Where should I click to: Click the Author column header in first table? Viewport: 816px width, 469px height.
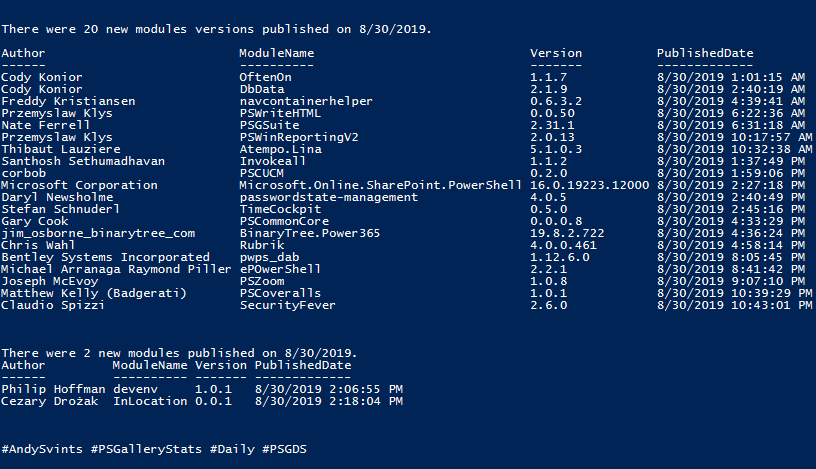tap(23, 53)
